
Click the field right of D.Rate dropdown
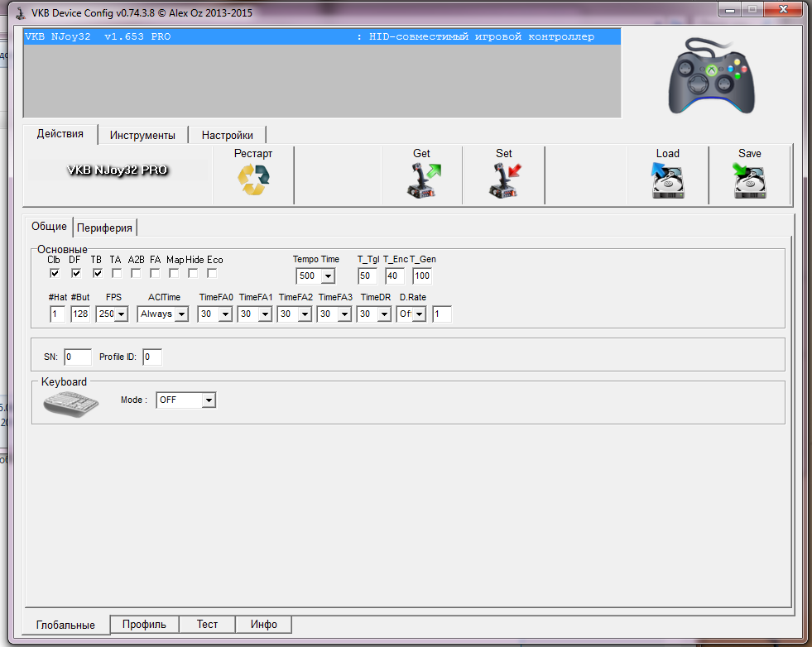(x=442, y=314)
